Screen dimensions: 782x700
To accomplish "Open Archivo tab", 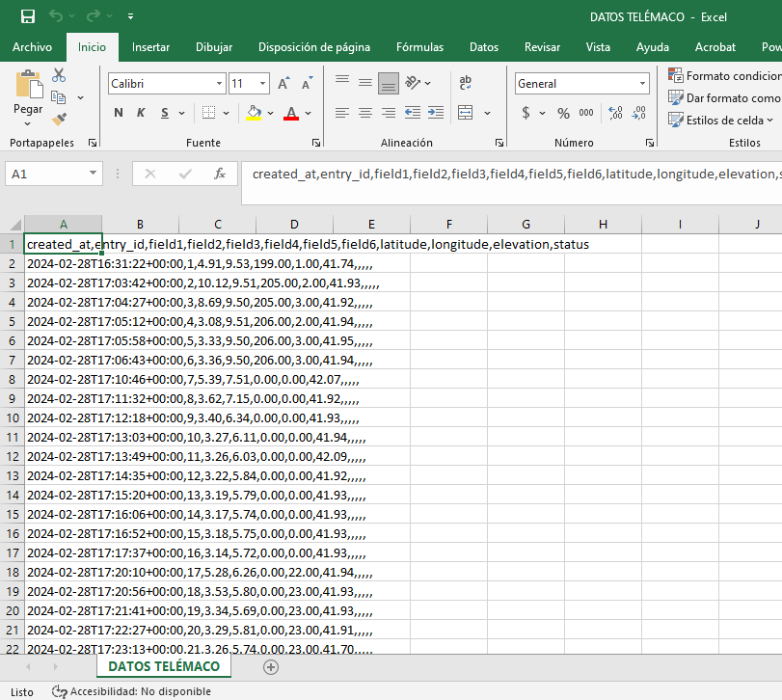I will [33, 47].
